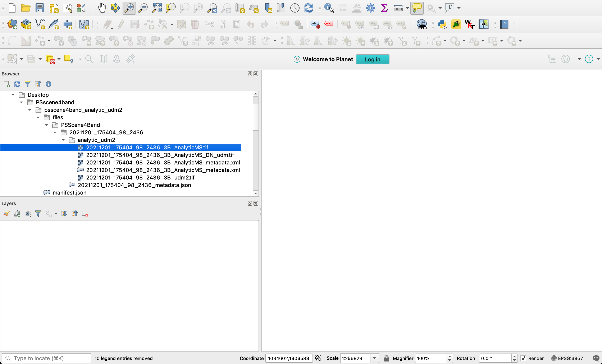
Task: Collapse the 20211201_175404_98_2436 folder
Action: 55,132
